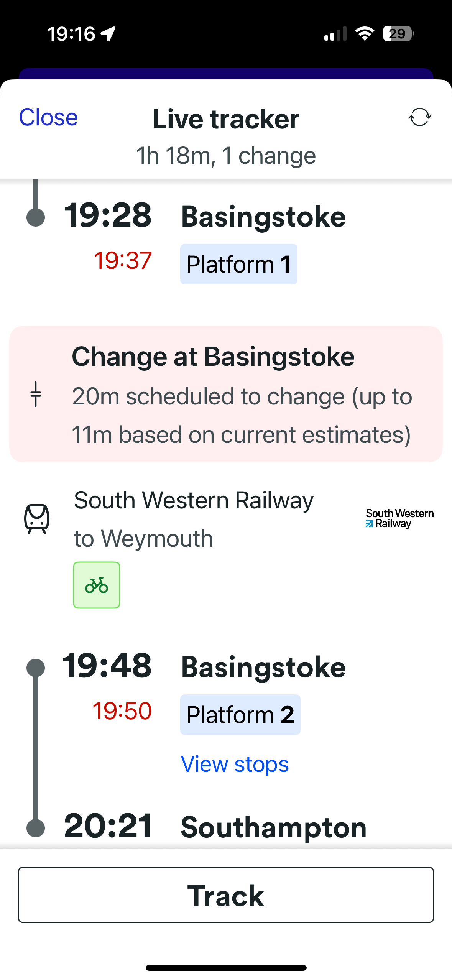This screenshot has width=452, height=980.
Task: Tap the 19:28 Basingstoke arrival time
Action: pyautogui.click(x=108, y=215)
